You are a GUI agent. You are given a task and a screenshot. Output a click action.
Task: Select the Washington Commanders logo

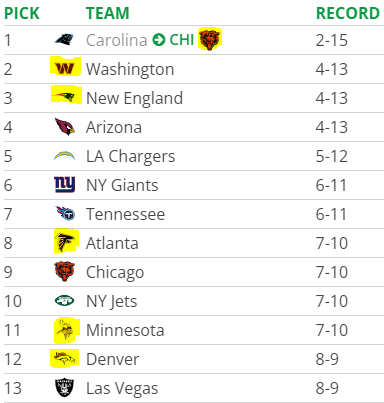65,68
